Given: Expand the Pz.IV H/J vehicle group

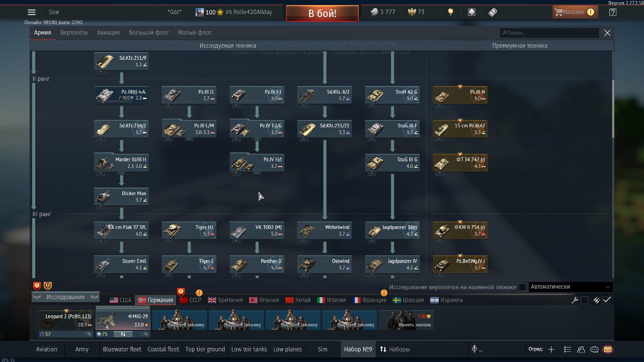Looking at the screenshot, I should (x=257, y=172).
